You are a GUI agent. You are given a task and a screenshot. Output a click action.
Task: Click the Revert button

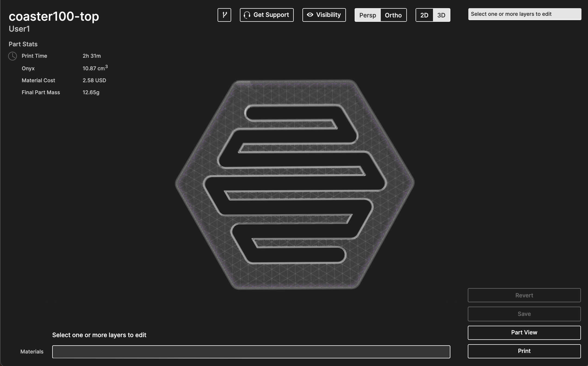pyautogui.click(x=524, y=295)
